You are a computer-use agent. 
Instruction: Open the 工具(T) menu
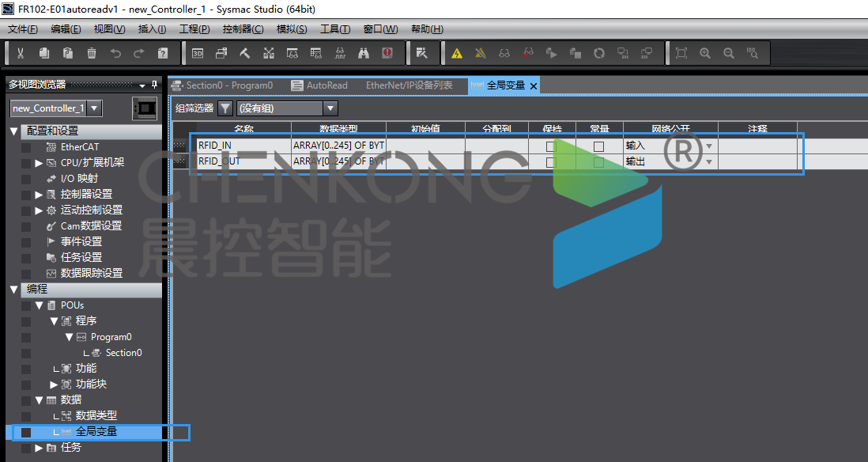coord(335,28)
